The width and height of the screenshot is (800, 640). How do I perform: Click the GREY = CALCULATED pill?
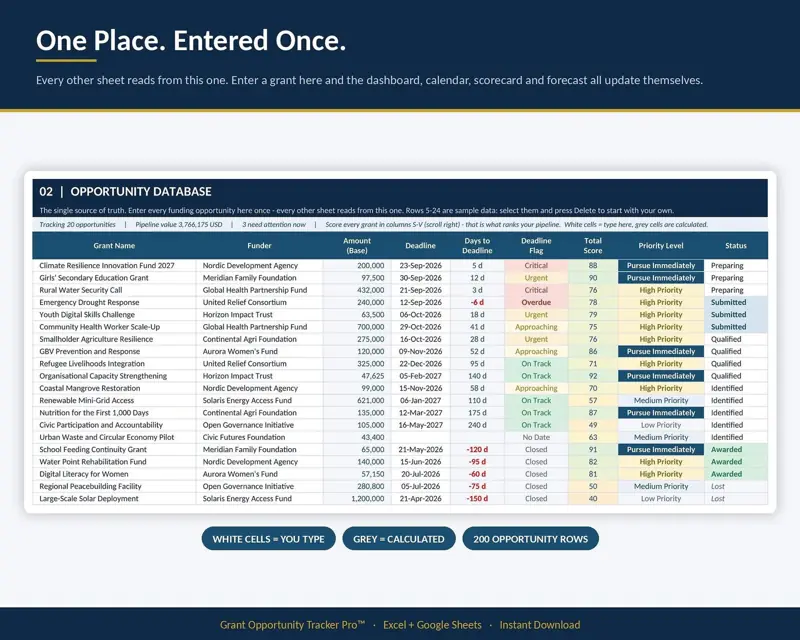pyautogui.click(x=398, y=539)
